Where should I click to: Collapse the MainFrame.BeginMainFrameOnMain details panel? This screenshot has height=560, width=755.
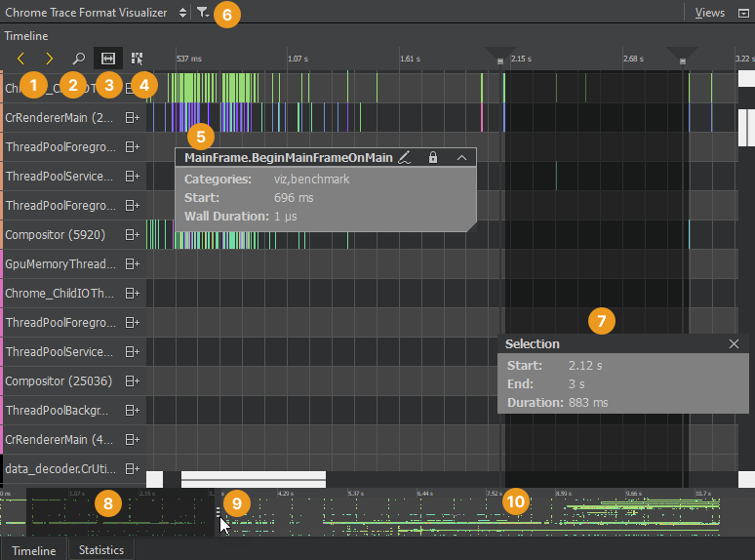click(461, 157)
